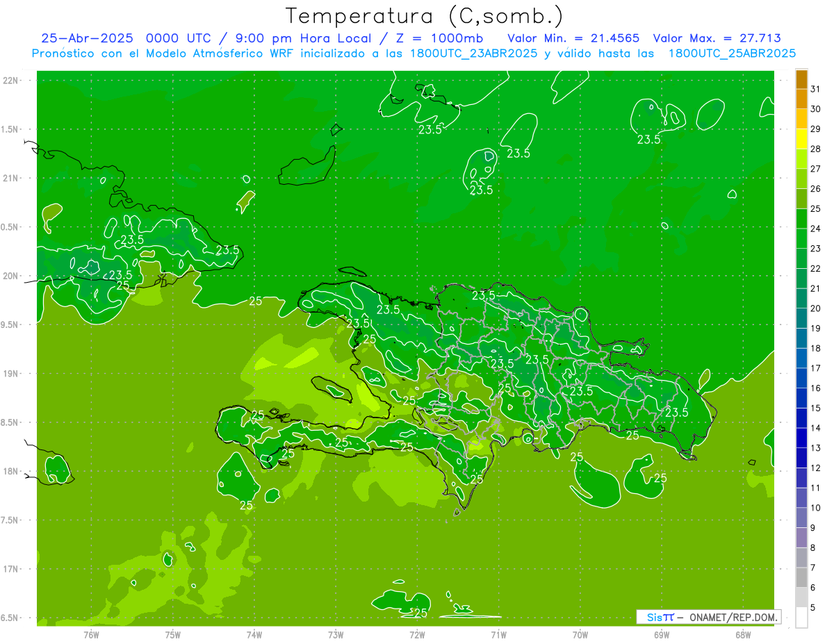Viewport: 834px width, 644px height.
Task: Click the 72W longitude axis label
Action: [x=417, y=635]
